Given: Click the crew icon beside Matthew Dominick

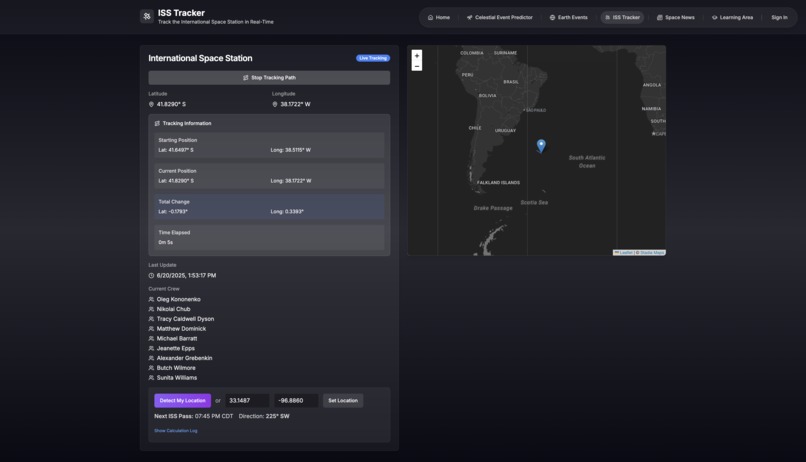Looking at the screenshot, I should [x=151, y=328].
